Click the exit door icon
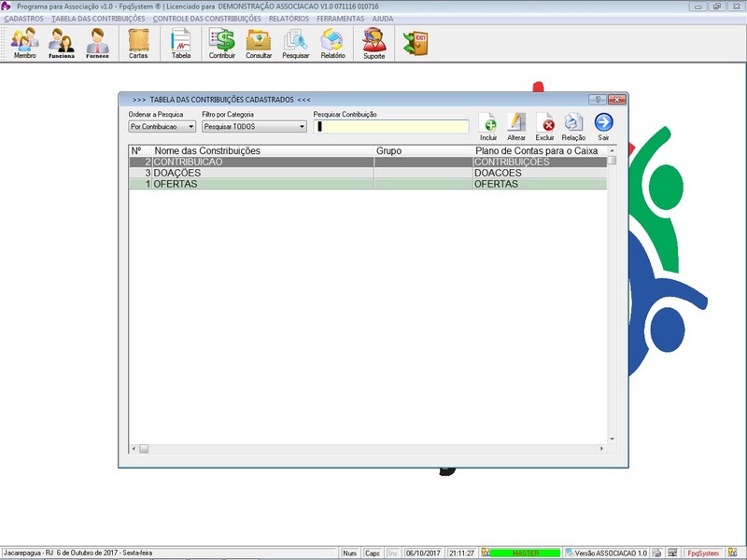 (416, 43)
